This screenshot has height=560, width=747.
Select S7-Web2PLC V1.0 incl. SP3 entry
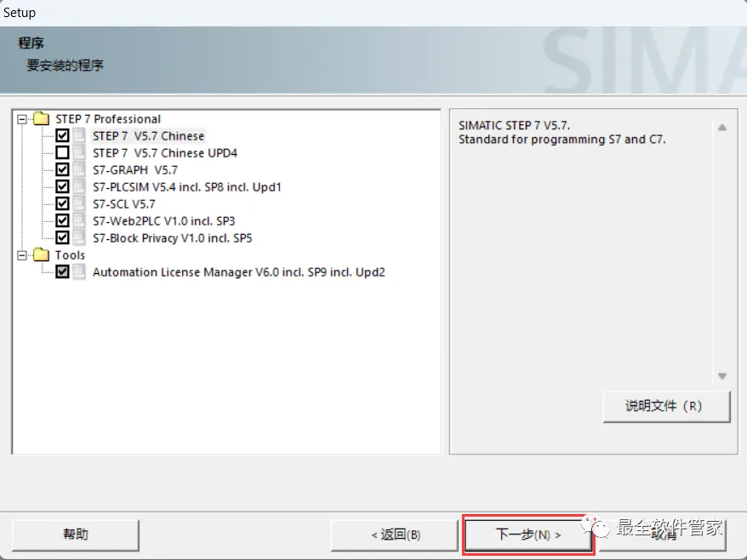click(164, 221)
